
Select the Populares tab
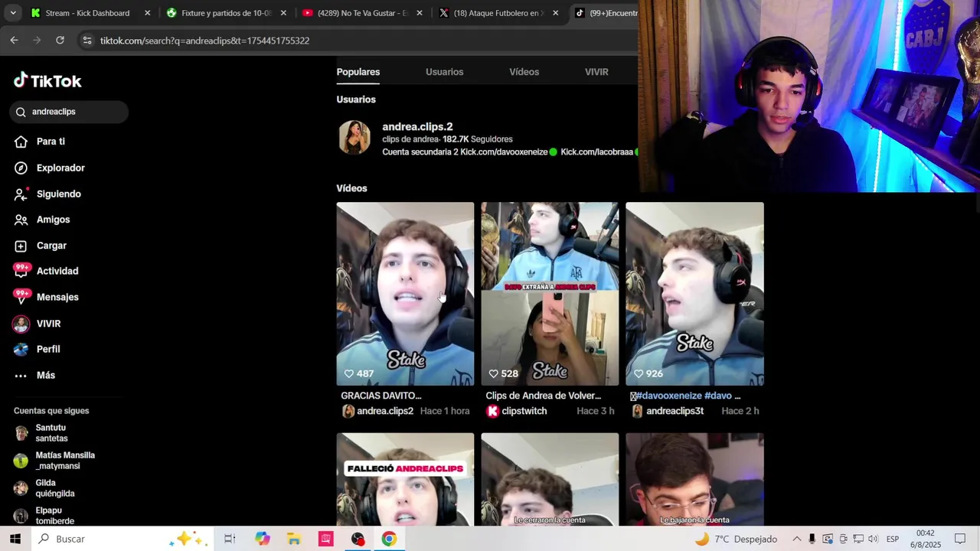point(358,72)
